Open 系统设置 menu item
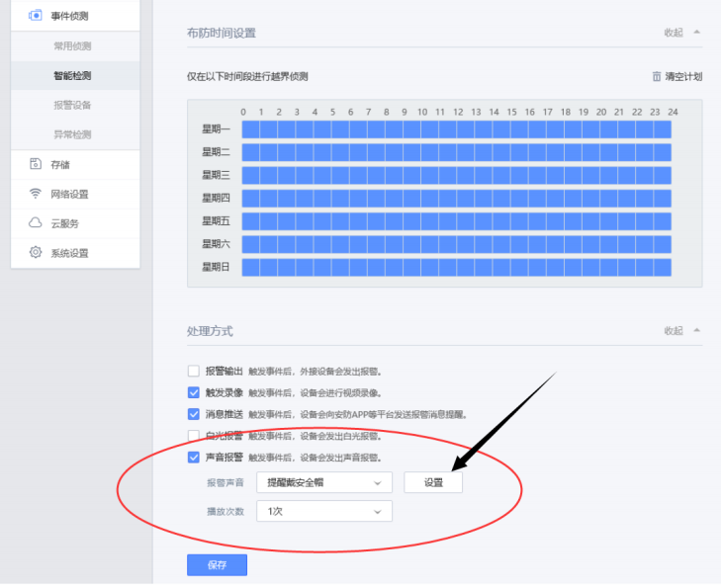Image resolution: width=724 pixels, height=588 pixels. tap(75, 253)
